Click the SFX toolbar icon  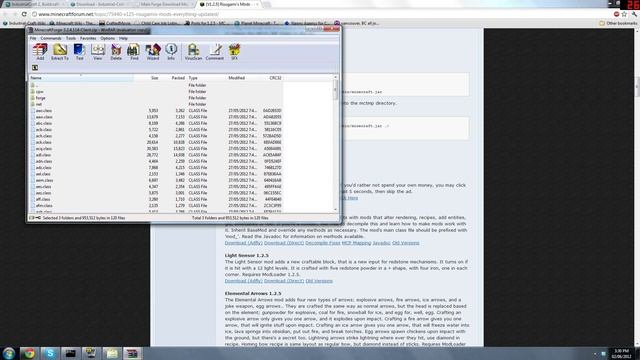[x=234, y=52]
